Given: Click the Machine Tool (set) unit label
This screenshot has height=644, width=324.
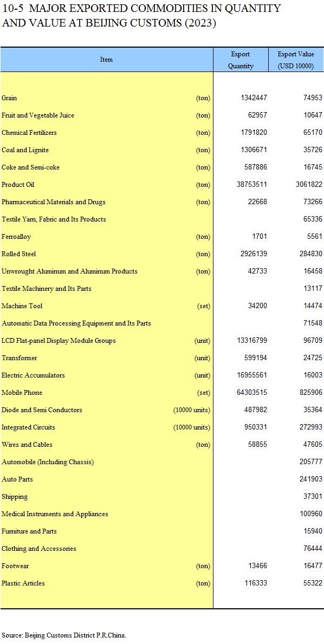Looking at the screenshot, I should pyautogui.click(x=204, y=306).
